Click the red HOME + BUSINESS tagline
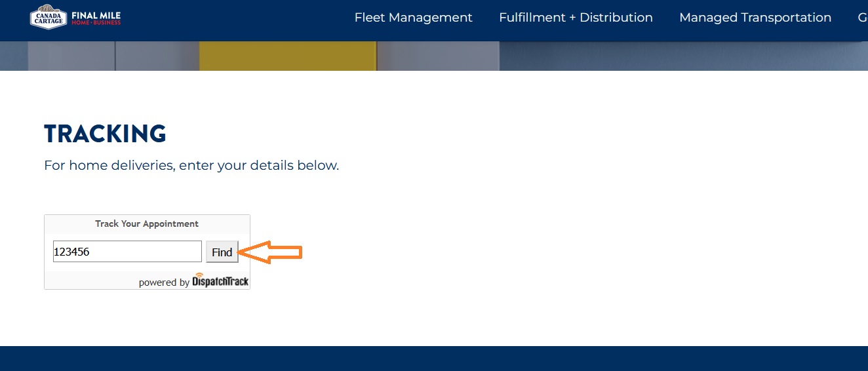The height and width of the screenshot is (371, 868). pyautogui.click(x=96, y=23)
